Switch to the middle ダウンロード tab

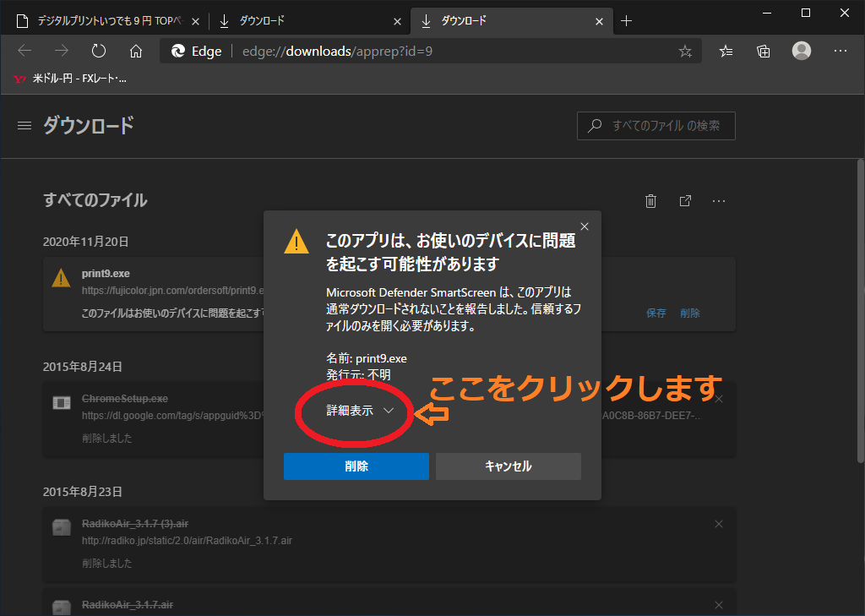click(308, 20)
